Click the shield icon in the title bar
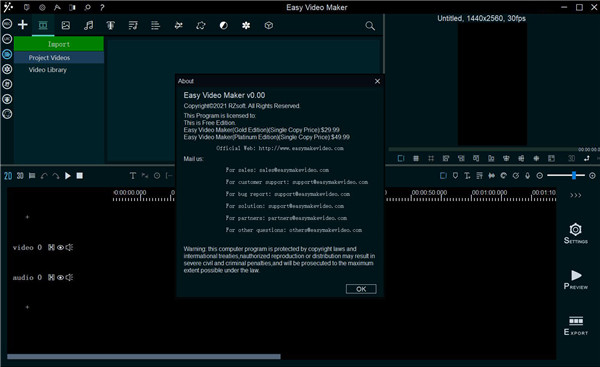Image resolution: width=600 pixels, height=367 pixels. click(x=27, y=7)
